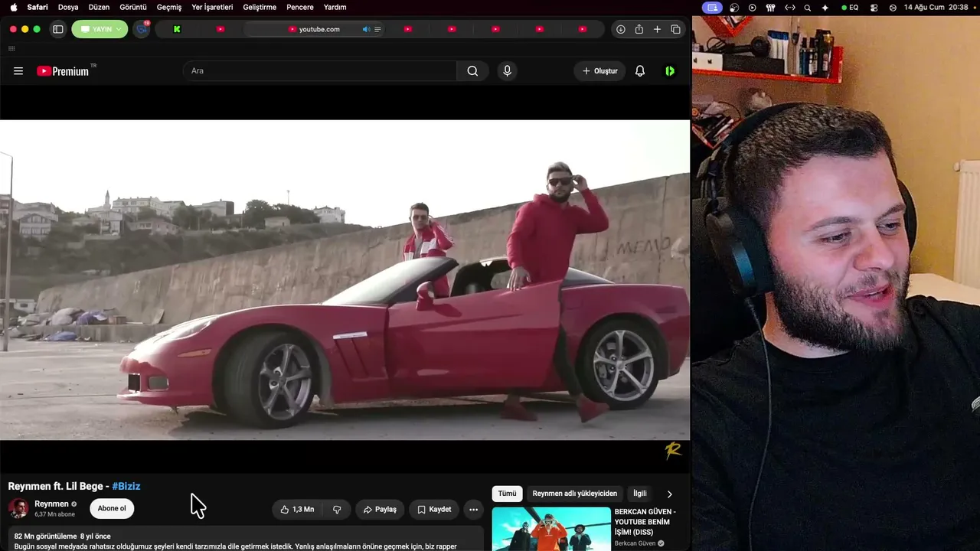Expand the related chips right arrow
This screenshot has height=551, width=980.
(669, 494)
